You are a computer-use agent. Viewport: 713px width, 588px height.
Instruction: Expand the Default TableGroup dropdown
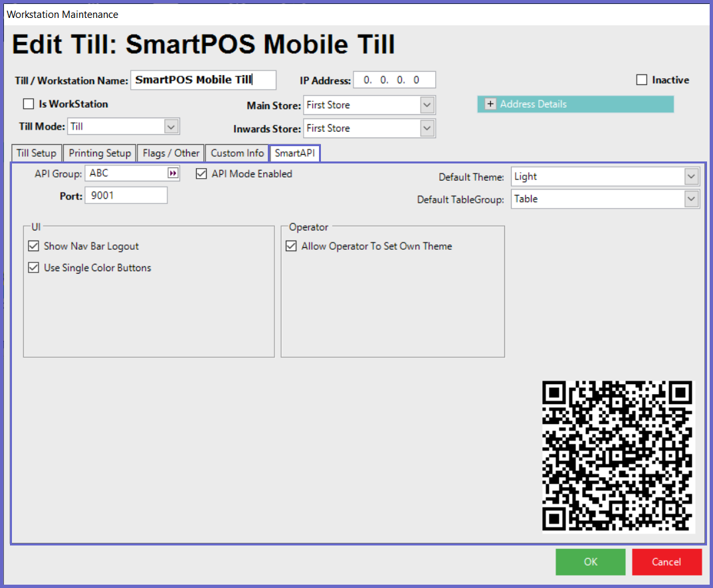pos(691,199)
